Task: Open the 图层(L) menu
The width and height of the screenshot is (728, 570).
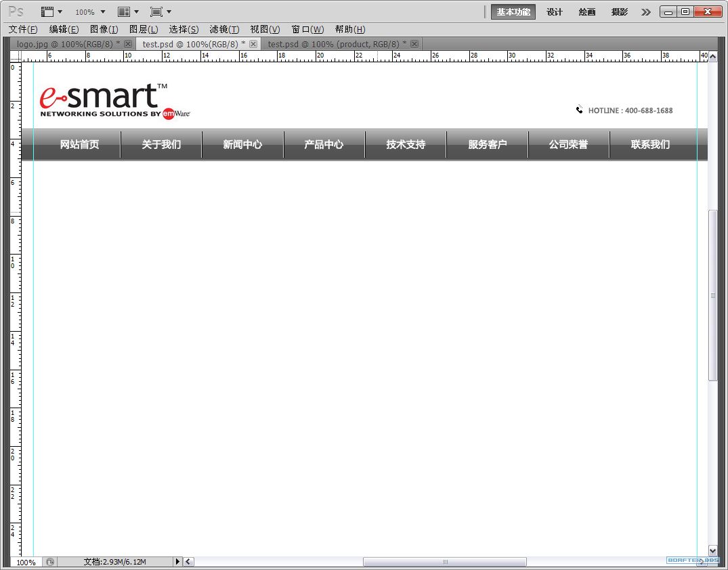Action: click(144, 29)
